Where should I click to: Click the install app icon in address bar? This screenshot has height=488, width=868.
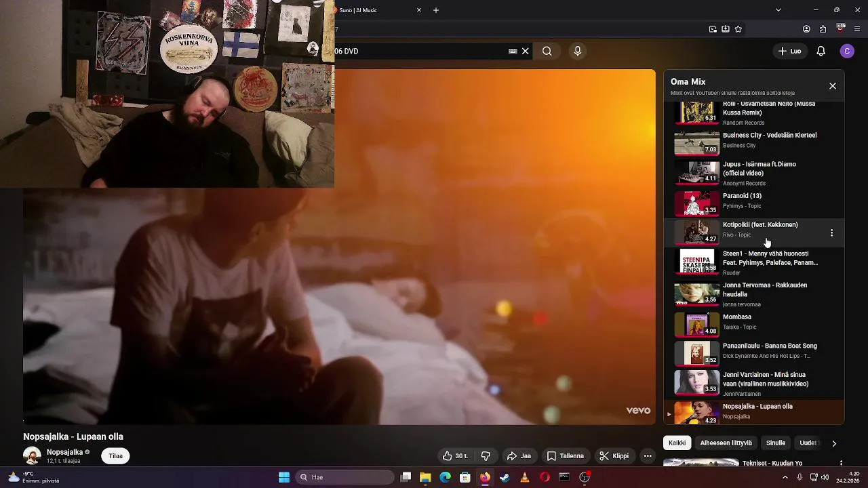tap(726, 29)
